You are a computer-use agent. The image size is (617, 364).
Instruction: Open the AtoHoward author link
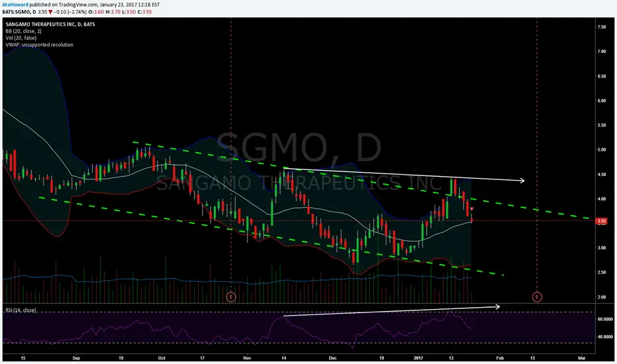coord(15,5)
